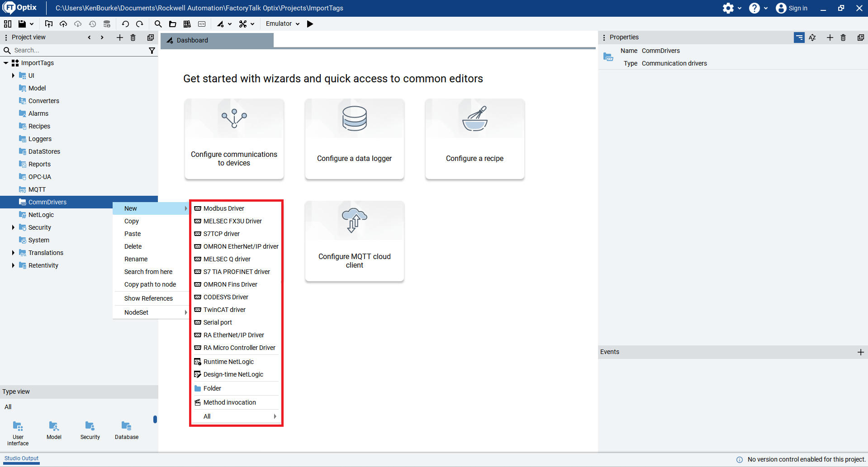868x467 pixels.
Task: Open the version history clock icon
Action: (x=92, y=24)
